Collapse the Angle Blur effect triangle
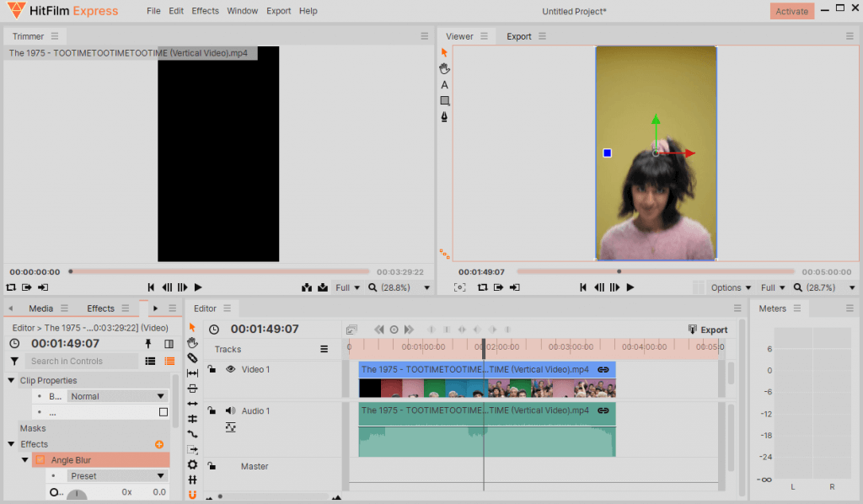The width and height of the screenshot is (863, 504). coord(24,459)
